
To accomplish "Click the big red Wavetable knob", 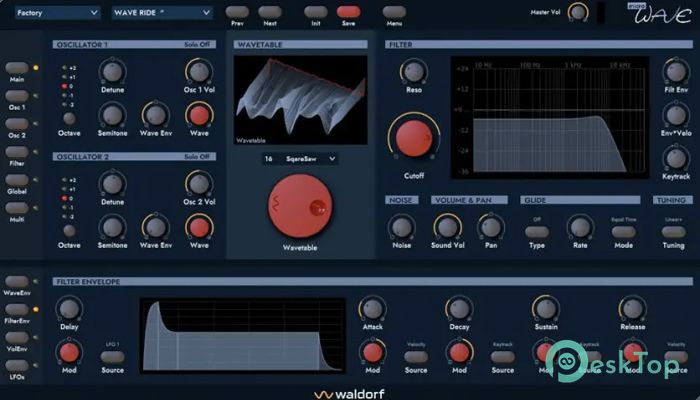I will point(300,206).
